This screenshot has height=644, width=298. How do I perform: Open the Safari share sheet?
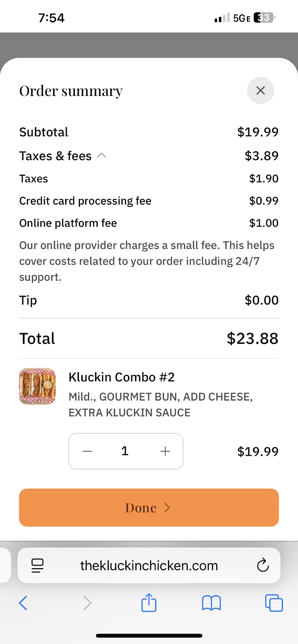(x=149, y=603)
